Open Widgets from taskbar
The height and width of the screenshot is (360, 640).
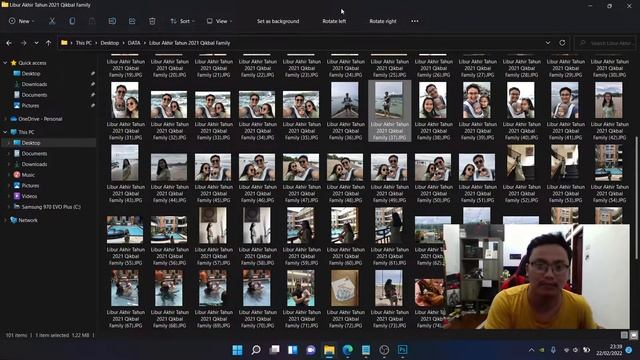point(293,350)
